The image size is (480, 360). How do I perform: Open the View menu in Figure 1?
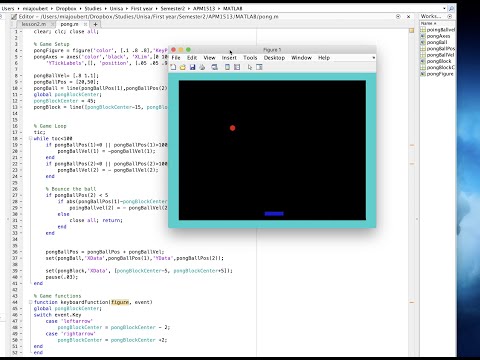pos(209,58)
